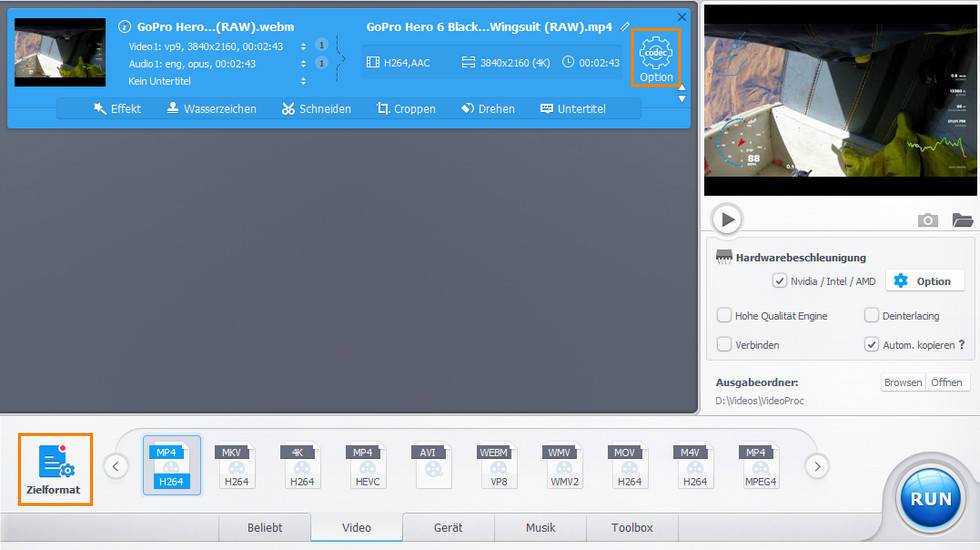Switch to the Gerät tab

[x=448, y=528]
